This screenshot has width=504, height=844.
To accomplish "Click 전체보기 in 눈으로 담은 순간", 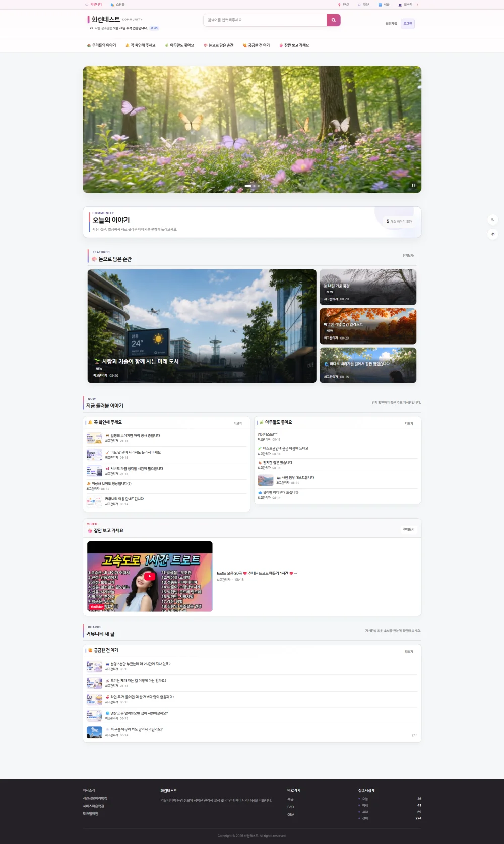I will pos(408,256).
